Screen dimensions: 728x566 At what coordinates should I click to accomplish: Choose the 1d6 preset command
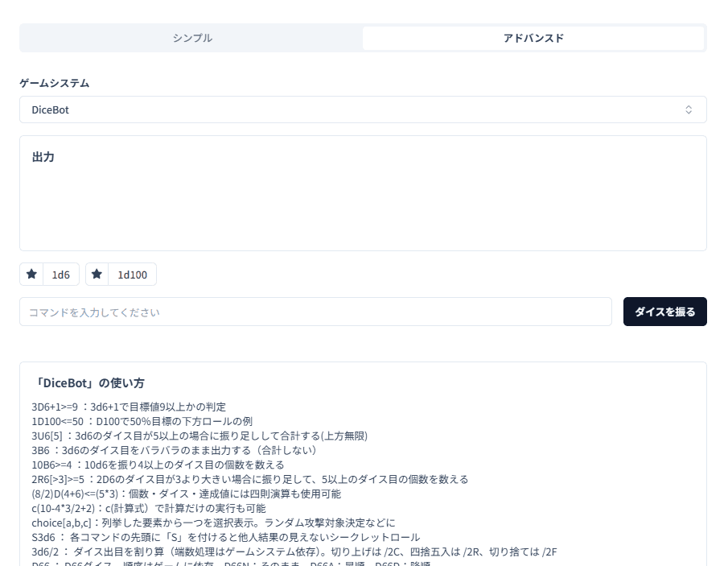coord(61,275)
